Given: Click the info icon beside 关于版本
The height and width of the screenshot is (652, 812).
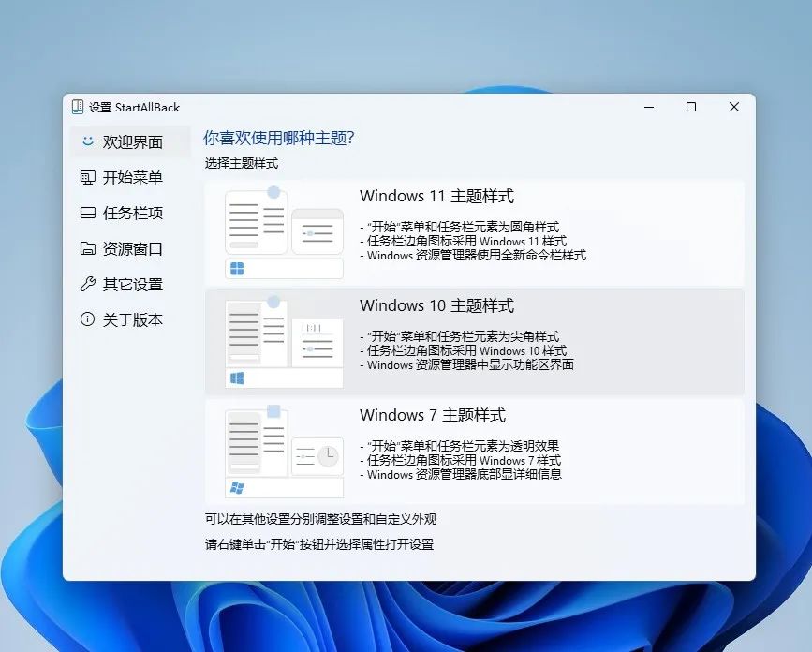Looking at the screenshot, I should 87,319.
